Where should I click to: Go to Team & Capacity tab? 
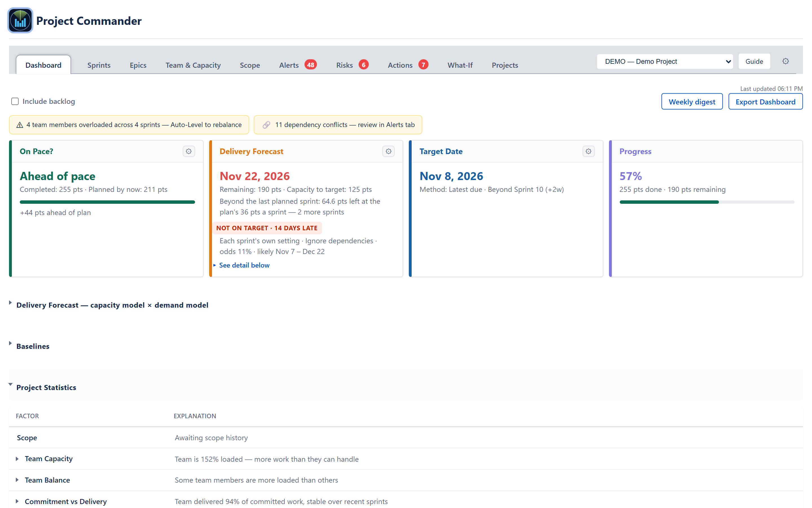click(x=193, y=65)
